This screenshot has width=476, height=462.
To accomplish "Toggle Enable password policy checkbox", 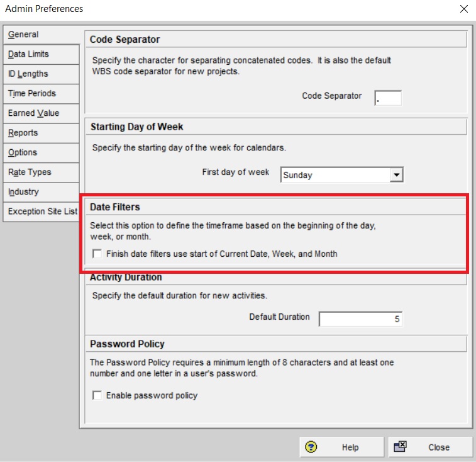I will [x=97, y=395].
